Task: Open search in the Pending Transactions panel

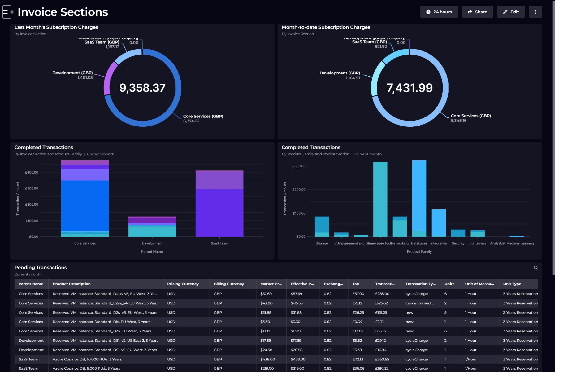Action: pyautogui.click(x=536, y=268)
